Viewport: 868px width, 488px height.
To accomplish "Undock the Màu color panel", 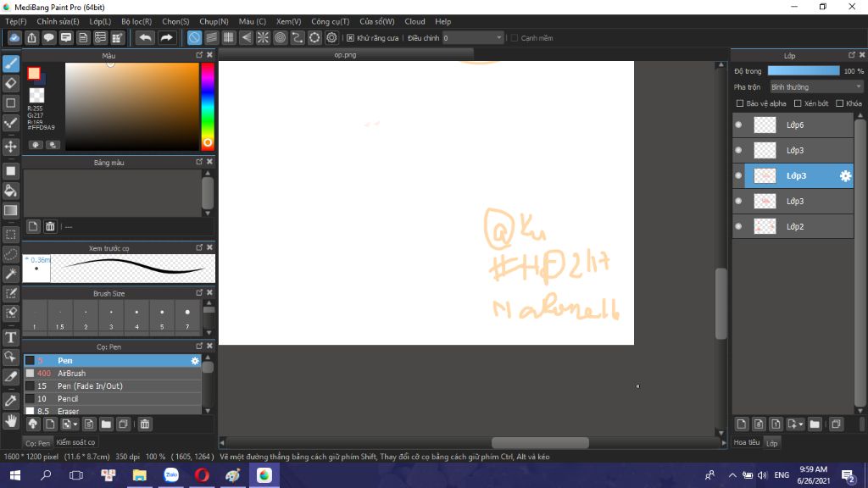I will tap(199, 55).
